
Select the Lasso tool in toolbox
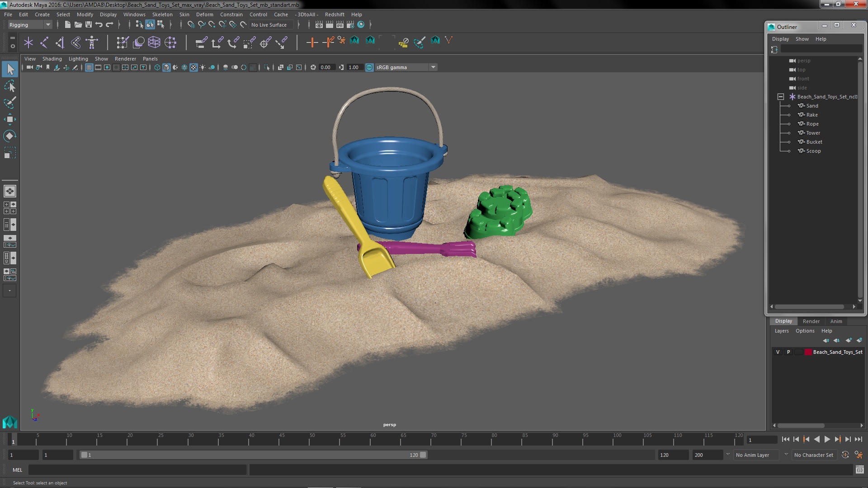tap(9, 86)
